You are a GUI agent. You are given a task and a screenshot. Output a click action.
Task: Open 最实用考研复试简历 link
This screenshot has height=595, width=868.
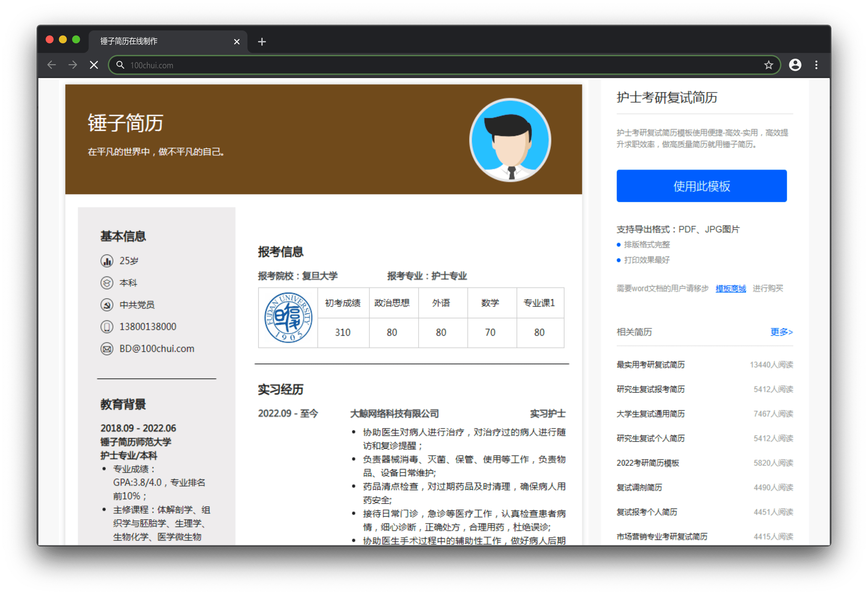click(650, 365)
